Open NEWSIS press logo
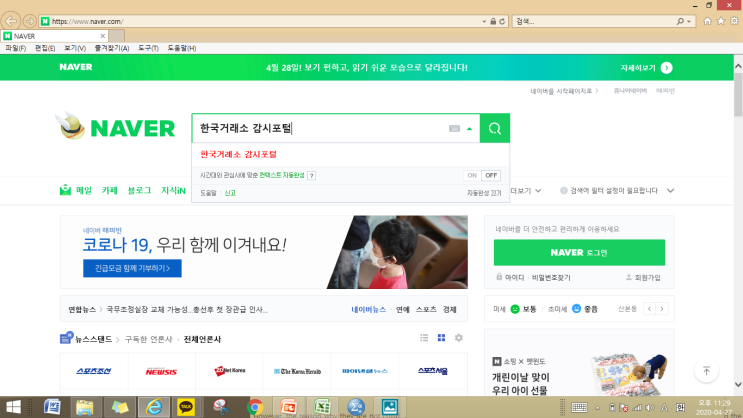 click(x=162, y=371)
